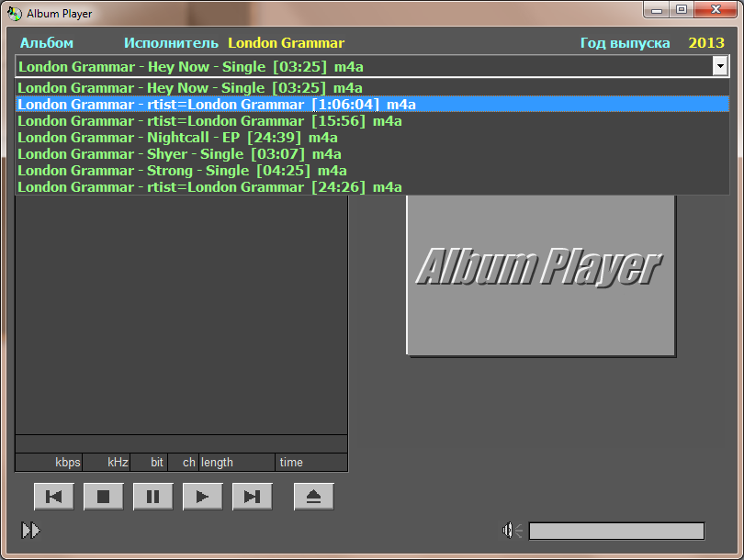
Task: Click the bit status cell
Action: coord(149,463)
